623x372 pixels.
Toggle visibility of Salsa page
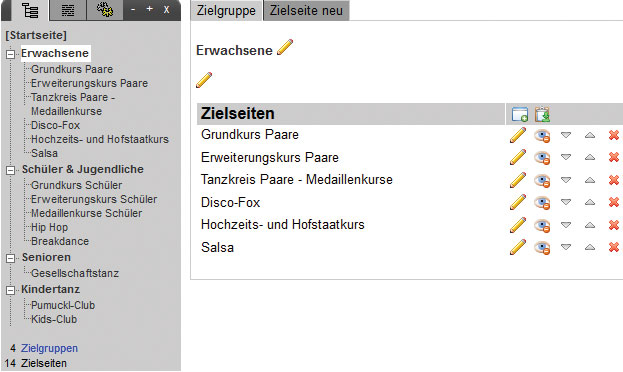click(542, 248)
